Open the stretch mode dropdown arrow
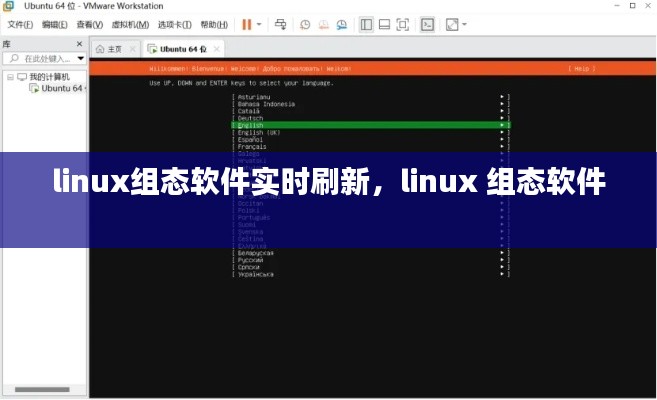Screen dimensions: 657x400 pos(465,24)
